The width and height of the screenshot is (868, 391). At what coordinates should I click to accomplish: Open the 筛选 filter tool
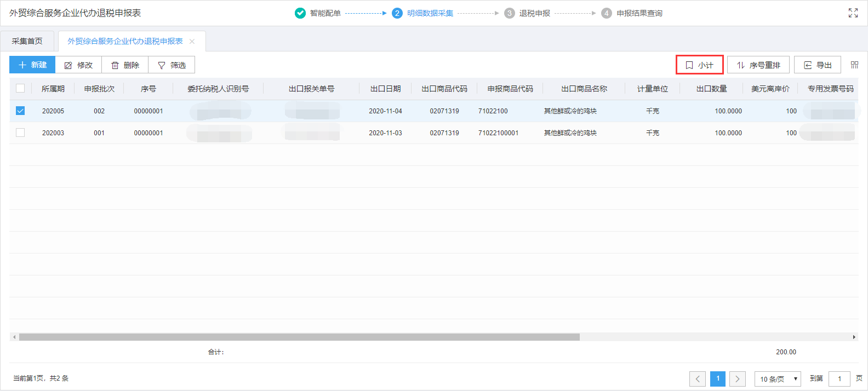pos(172,65)
